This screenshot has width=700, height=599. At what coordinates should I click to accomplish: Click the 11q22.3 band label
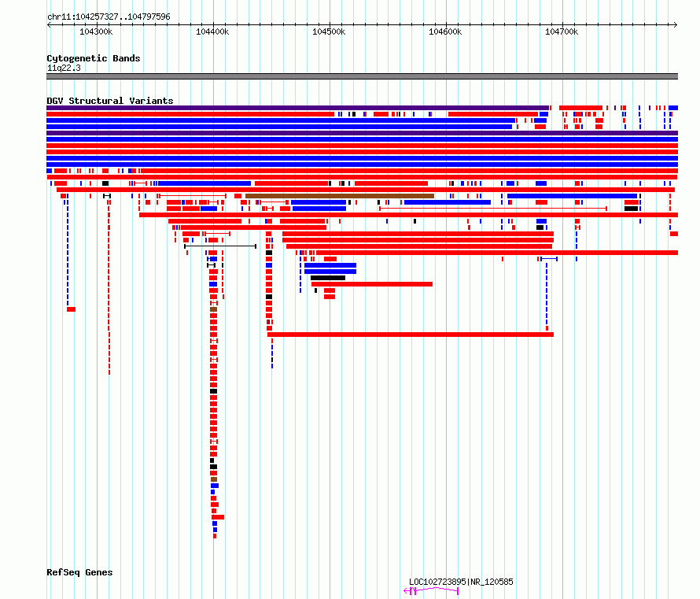tap(64, 68)
